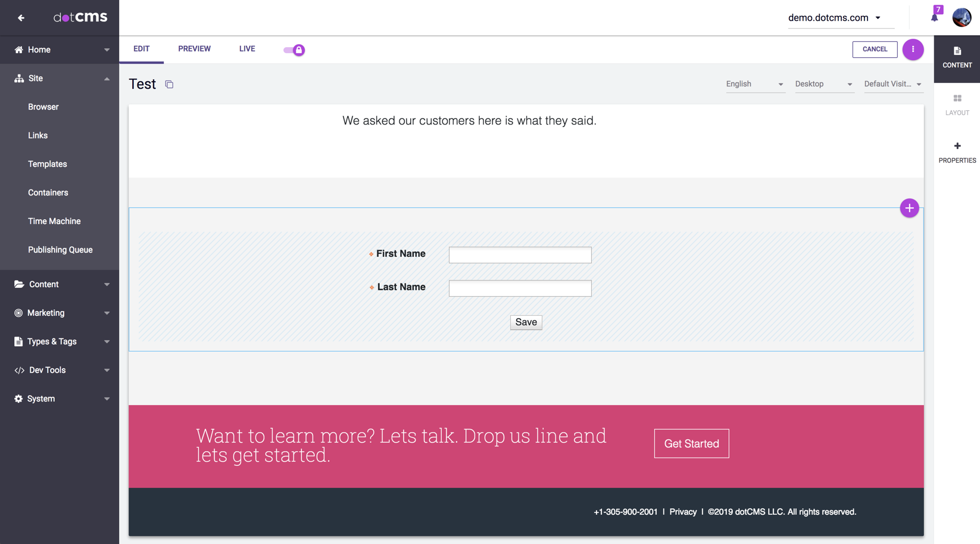The image size is (980, 544).
Task: Switch to the Preview tab
Action: click(x=194, y=49)
